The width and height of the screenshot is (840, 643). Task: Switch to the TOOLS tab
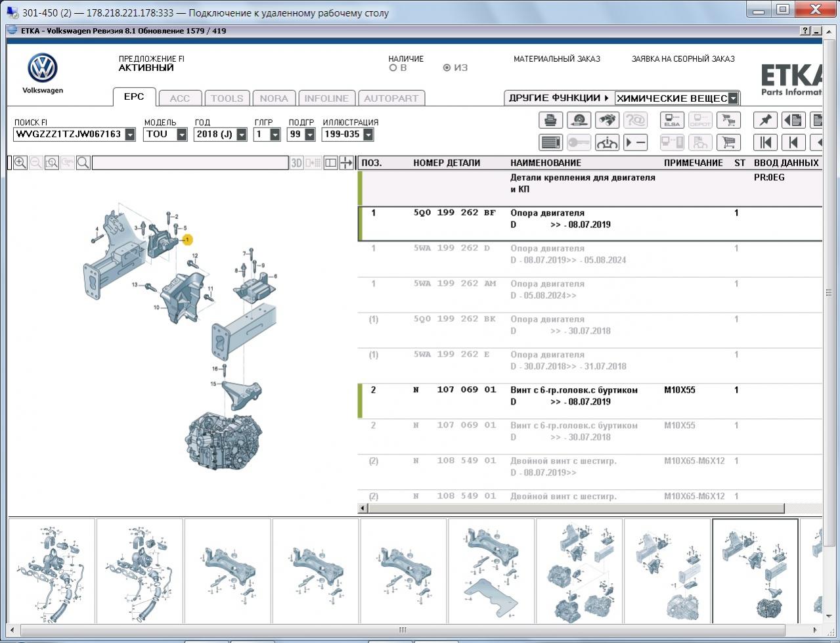click(x=227, y=98)
